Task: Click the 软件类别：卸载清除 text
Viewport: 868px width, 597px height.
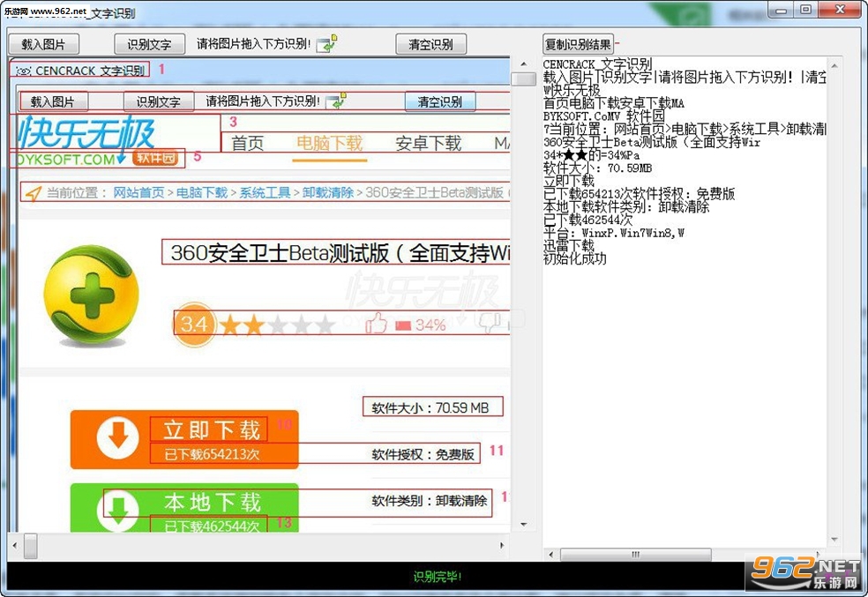Action: click(x=430, y=501)
